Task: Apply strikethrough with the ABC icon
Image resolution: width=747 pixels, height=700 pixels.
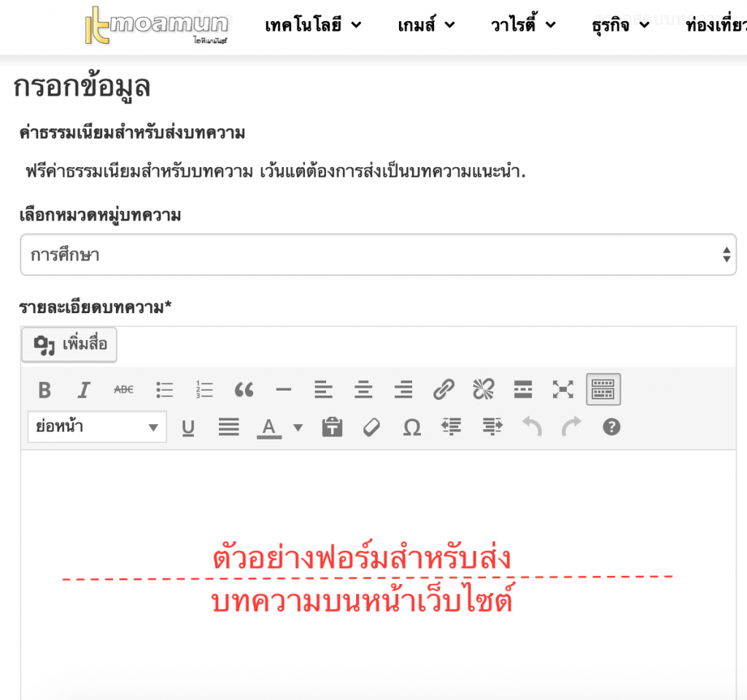Action: click(124, 390)
